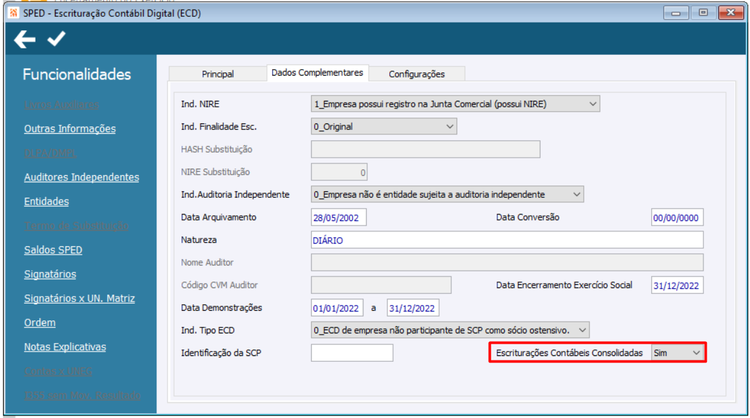Open the Signatários link
Viewport: 750px width, 418px height.
tap(50, 274)
